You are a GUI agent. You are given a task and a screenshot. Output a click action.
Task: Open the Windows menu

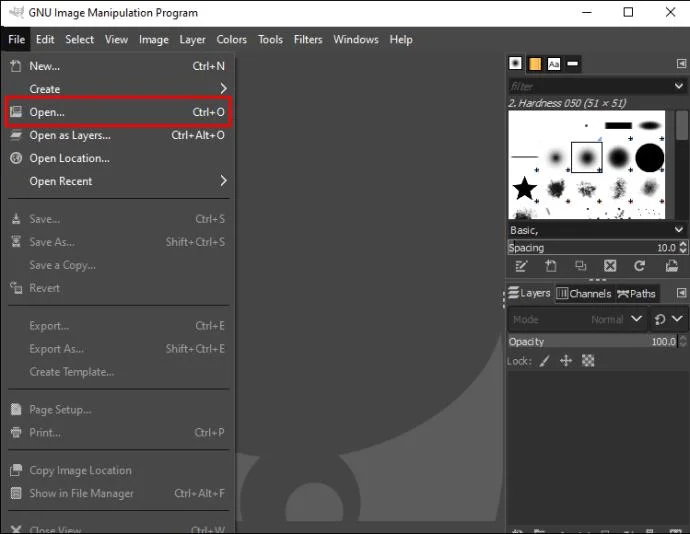(x=356, y=40)
